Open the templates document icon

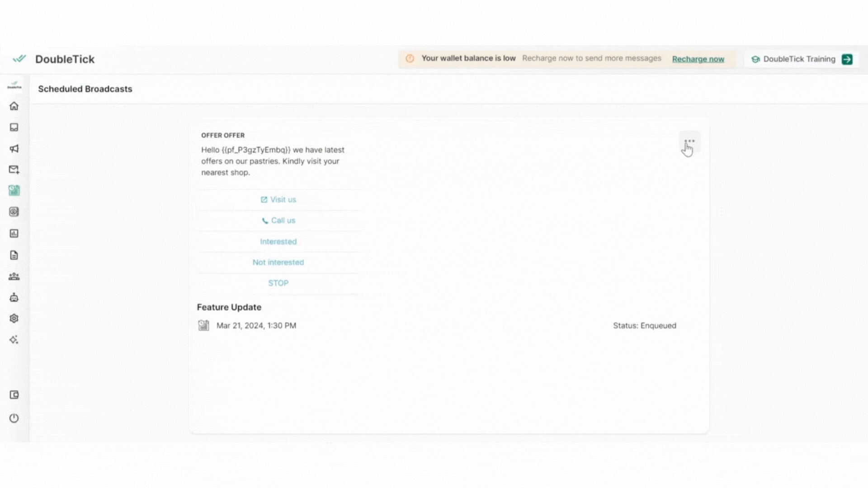click(x=14, y=255)
